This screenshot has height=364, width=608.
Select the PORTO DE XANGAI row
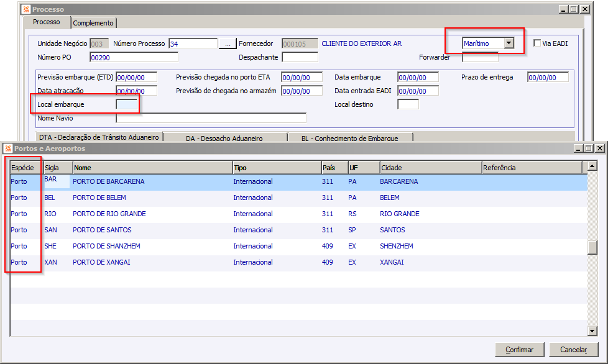298,263
